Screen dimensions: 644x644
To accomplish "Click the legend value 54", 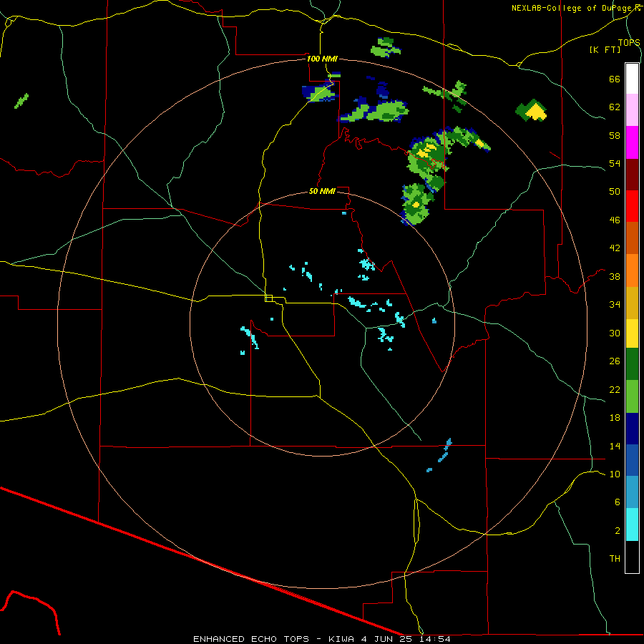I will 615,163.
